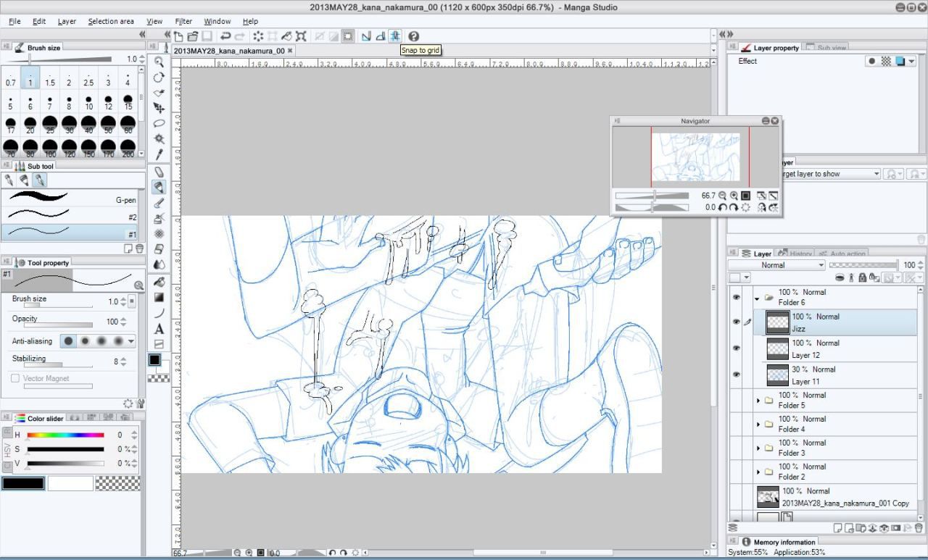Select the Gradient tool
Viewport: 928px width, 560px height.
[159, 298]
